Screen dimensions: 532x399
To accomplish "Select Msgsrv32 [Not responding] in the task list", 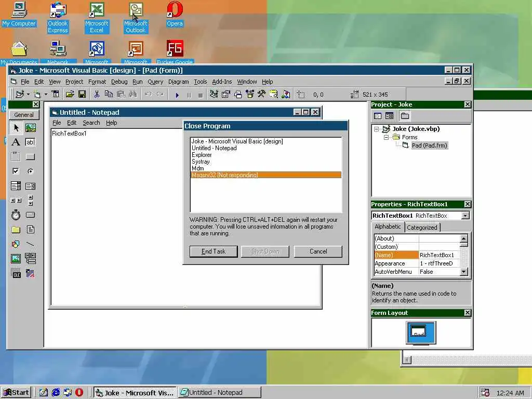I will (266, 175).
